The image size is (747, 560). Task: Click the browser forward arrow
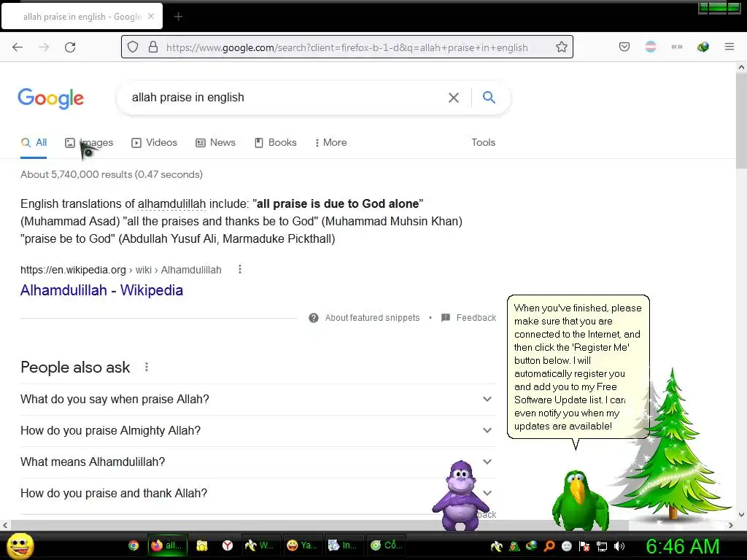tap(44, 47)
